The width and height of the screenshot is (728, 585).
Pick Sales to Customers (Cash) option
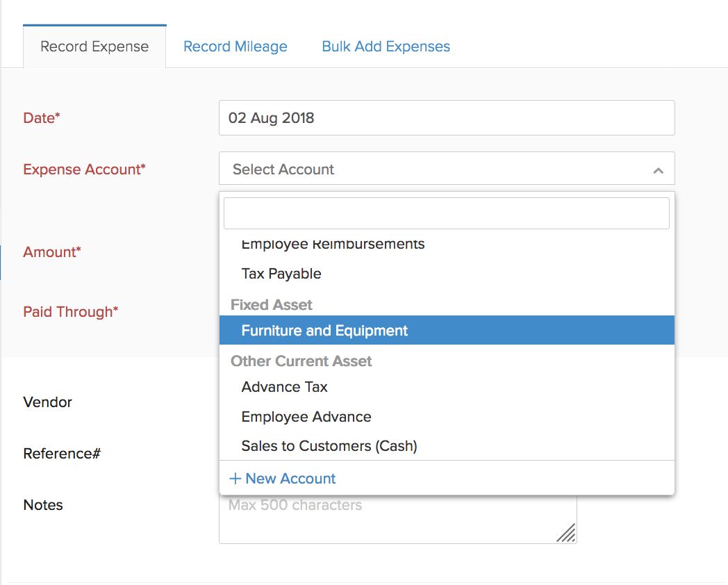coord(329,446)
